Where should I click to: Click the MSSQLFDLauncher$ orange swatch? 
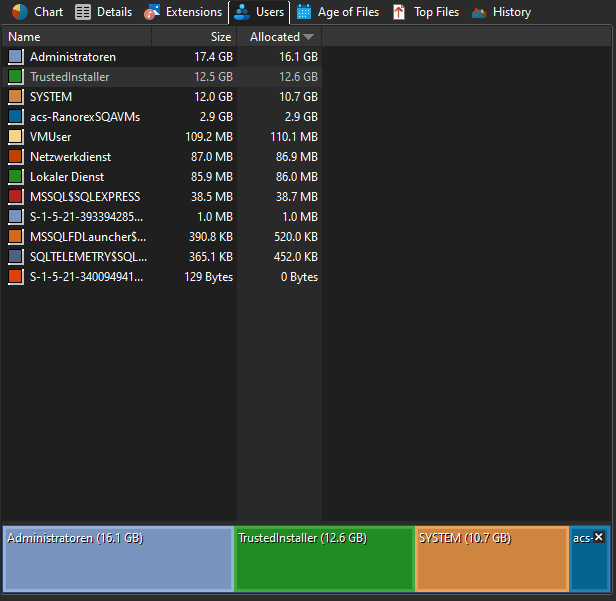[x=16, y=237]
